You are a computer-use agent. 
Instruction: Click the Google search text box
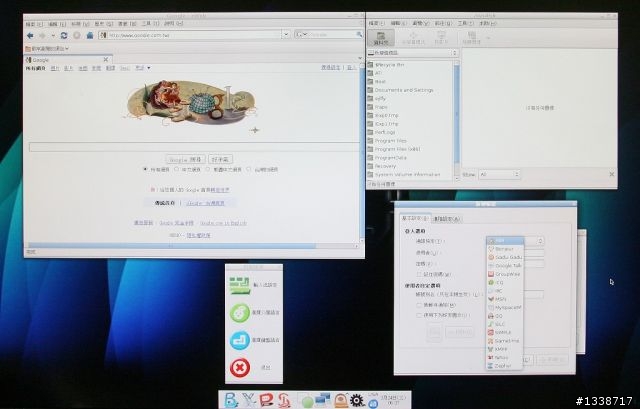coord(194,147)
